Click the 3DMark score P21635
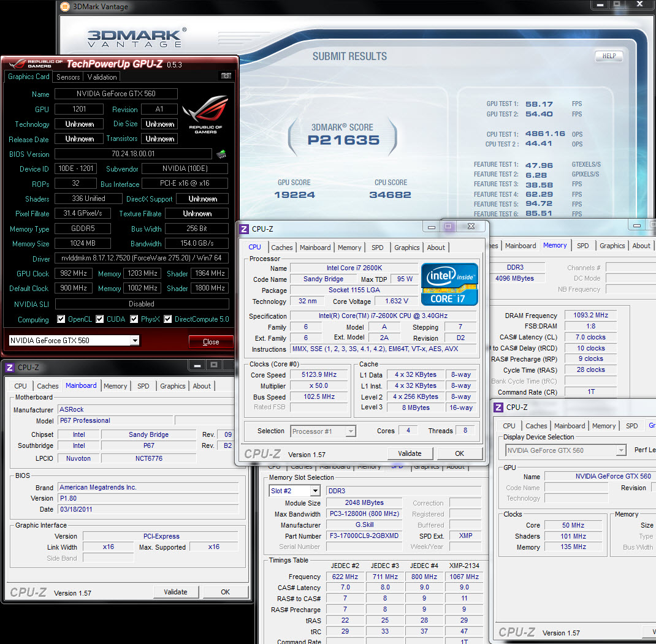 point(343,140)
